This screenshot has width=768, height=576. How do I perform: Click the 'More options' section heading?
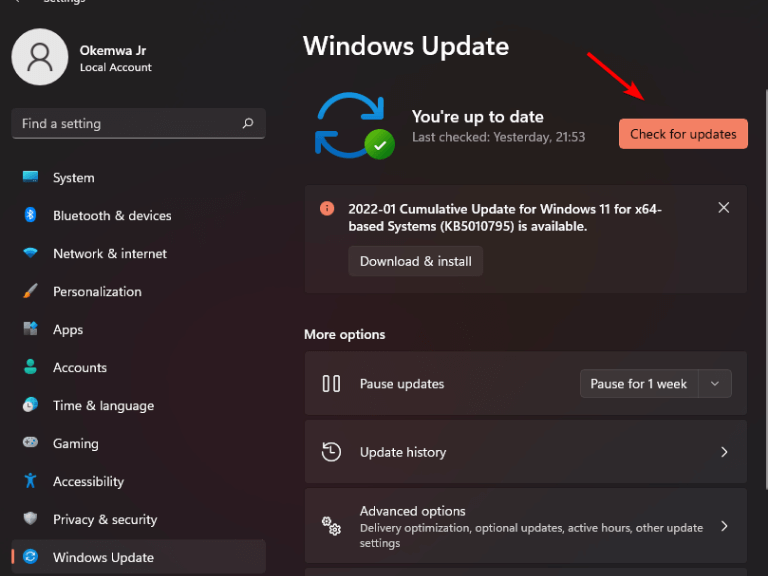(x=344, y=334)
